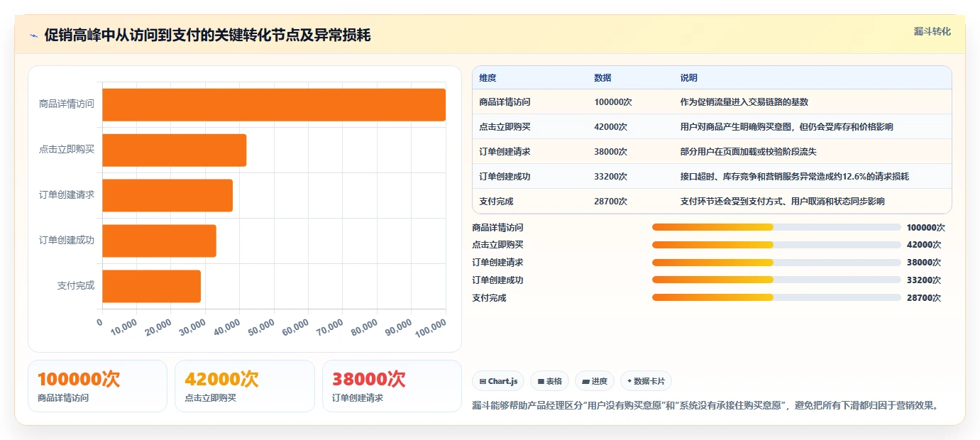This screenshot has height=440, width=980.
Task: Click the 支付完成 progress bar
Action: (x=776, y=297)
